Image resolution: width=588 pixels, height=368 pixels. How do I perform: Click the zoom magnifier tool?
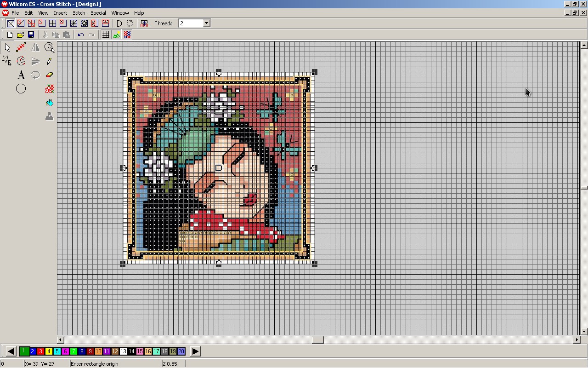50,47
